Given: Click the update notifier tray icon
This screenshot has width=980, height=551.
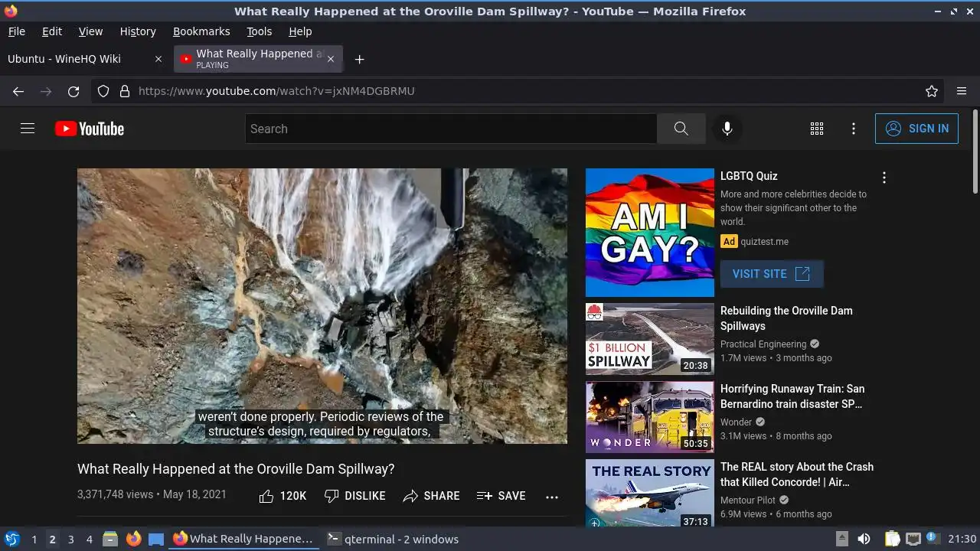Looking at the screenshot, I should tap(933, 539).
